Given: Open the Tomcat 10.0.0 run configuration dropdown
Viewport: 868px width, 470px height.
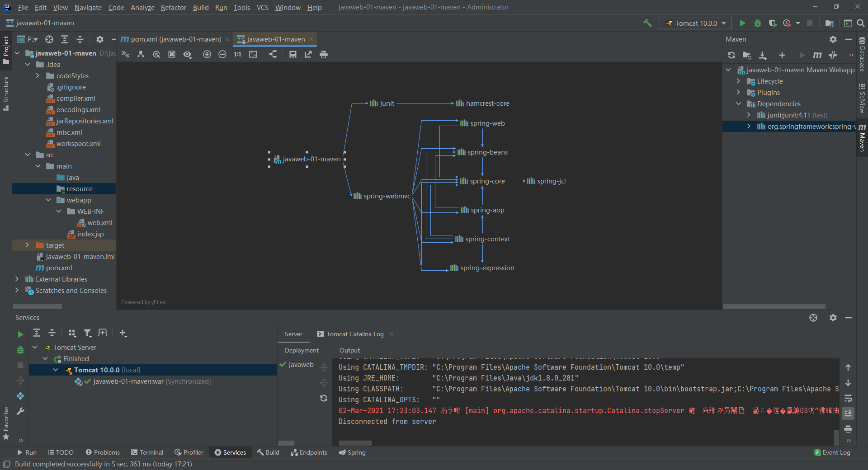Looking at the screenshot, I should tap(695, 23).
